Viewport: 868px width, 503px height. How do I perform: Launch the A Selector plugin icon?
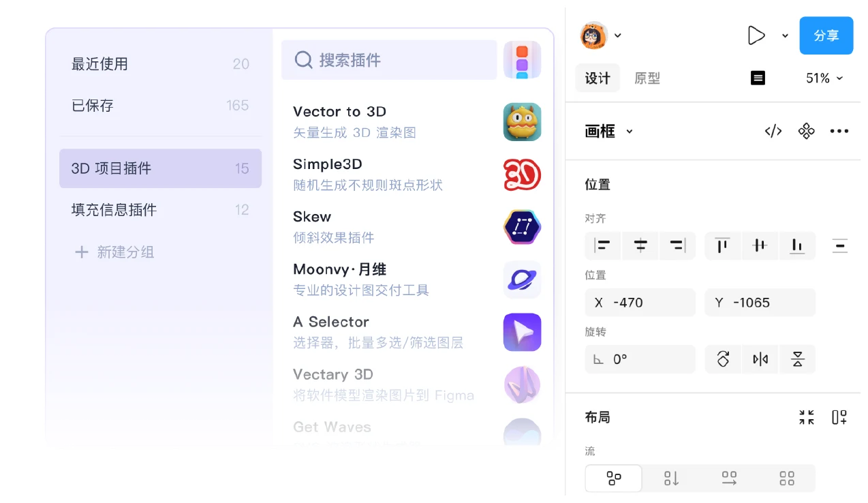[522, 332]
